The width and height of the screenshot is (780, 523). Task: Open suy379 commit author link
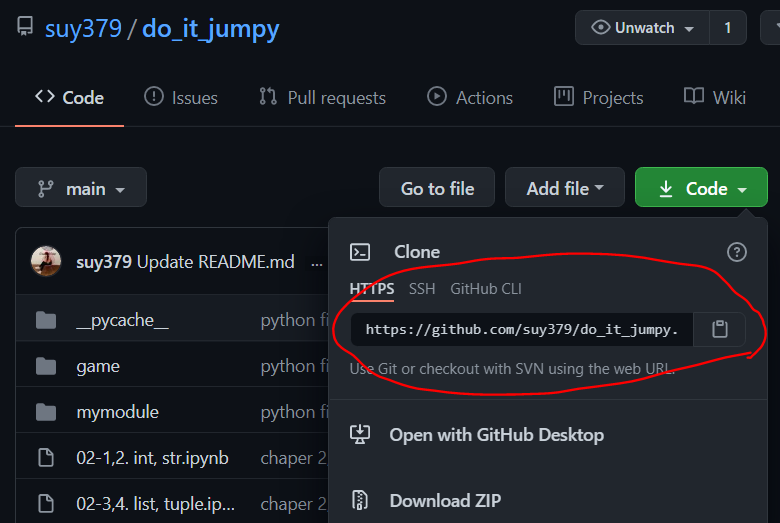coord(103,262)
